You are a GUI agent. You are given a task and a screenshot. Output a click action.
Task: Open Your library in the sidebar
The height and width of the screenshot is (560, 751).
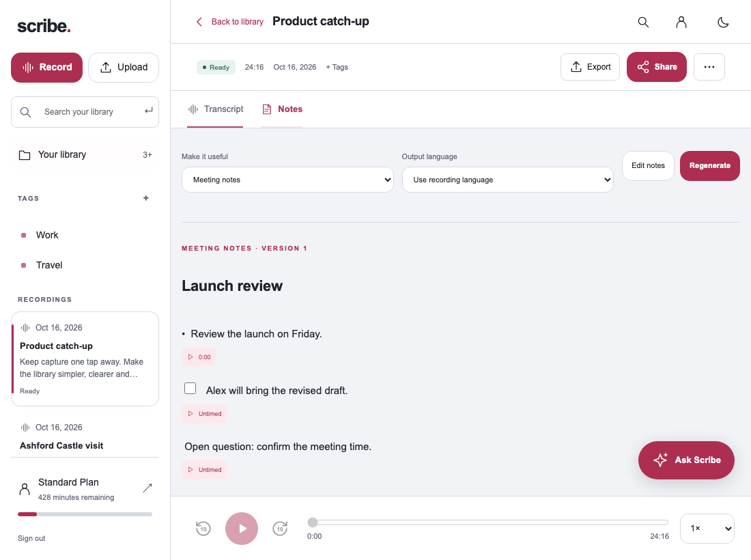[x=85, y=155]
